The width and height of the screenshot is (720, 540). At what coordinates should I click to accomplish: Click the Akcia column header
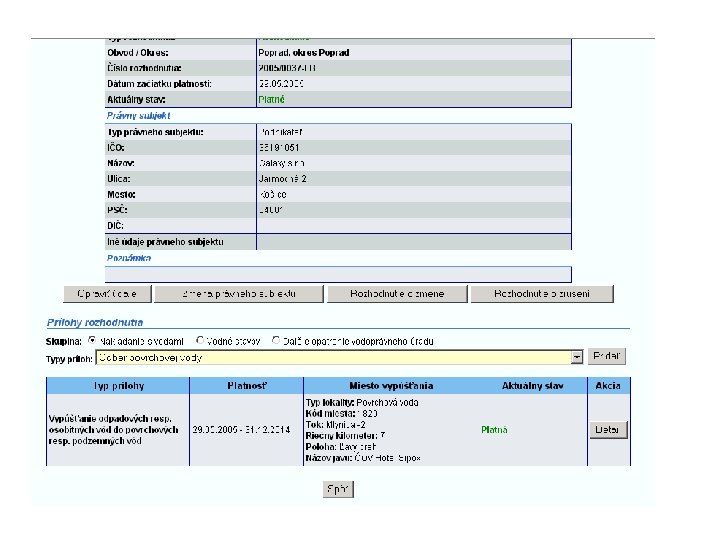(608, 386)
